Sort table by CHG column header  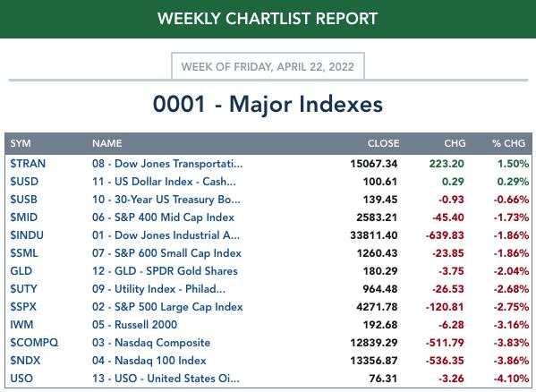pos(455,143)
